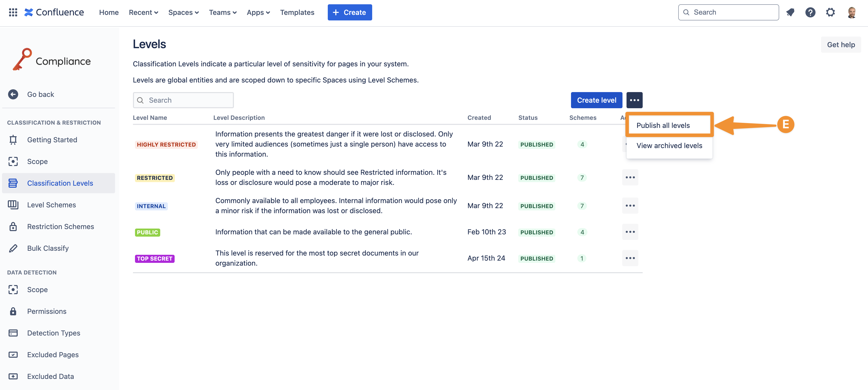Viewport: 868px width, 390px height.
Task: Open Bulk Classify pencil item
Action: [x=48, y=248]
